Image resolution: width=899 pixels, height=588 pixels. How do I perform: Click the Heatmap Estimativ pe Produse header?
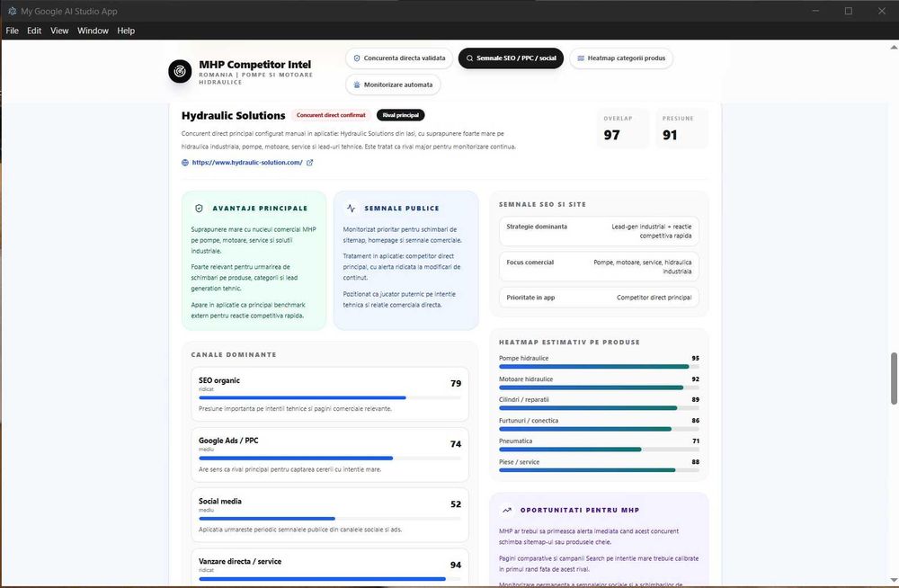click(x=569, y=342)
